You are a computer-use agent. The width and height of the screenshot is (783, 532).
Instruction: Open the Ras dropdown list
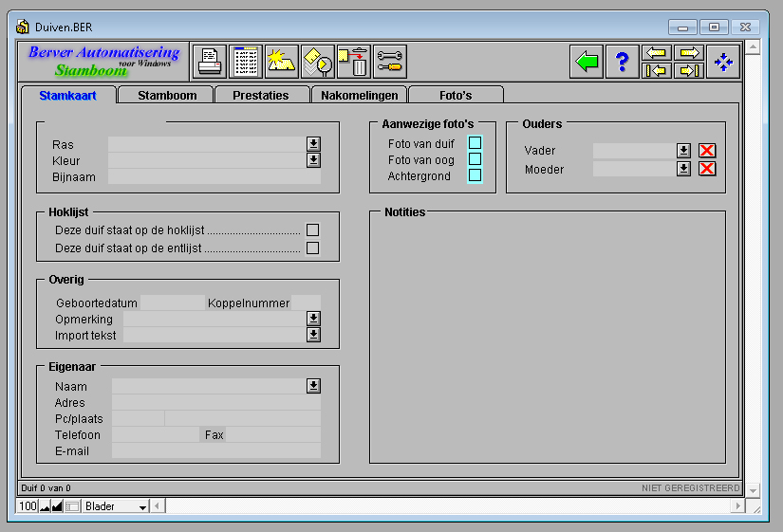313,144
